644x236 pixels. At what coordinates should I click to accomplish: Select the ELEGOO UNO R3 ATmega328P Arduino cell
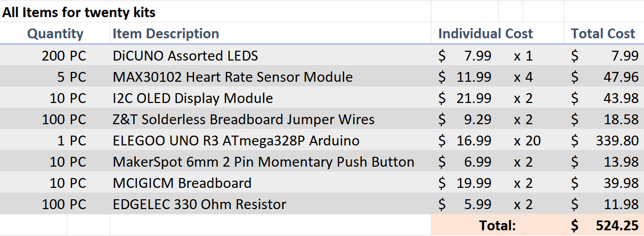pos(236,141)
